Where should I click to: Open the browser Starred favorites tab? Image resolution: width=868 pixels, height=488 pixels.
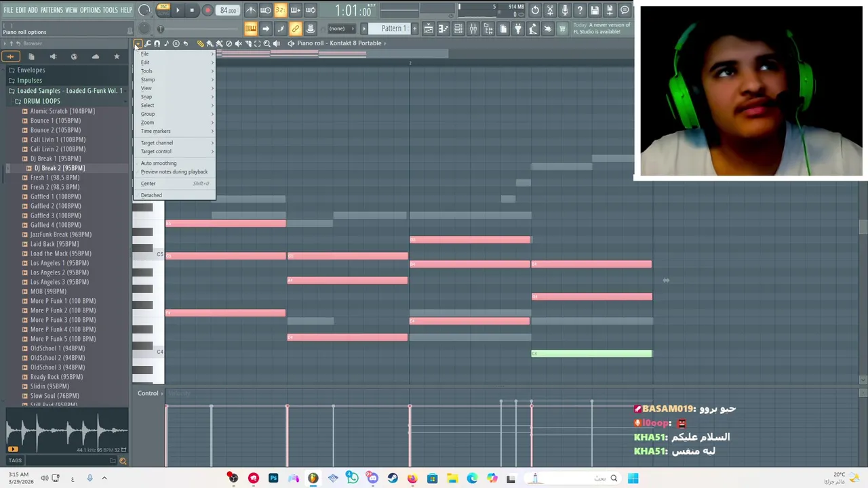pos(117,57)
